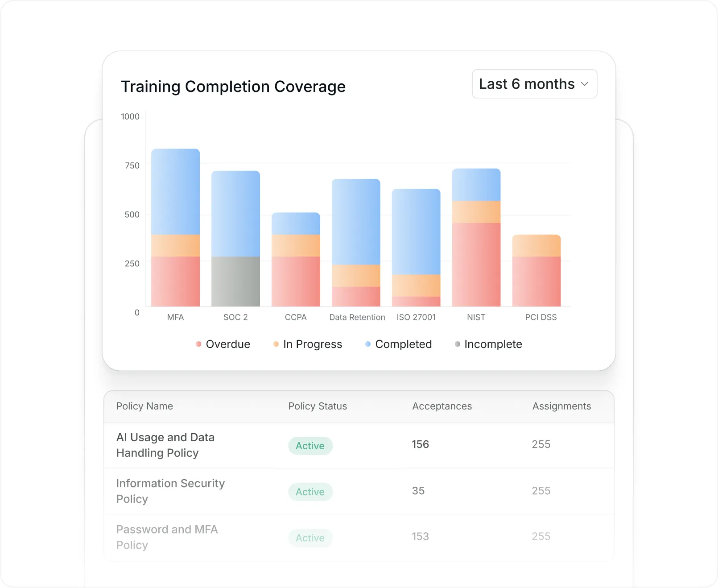This screenshot has height=588, width=718.
Task: Click Active badge for Information Security Policy
Action: (310, 492)
